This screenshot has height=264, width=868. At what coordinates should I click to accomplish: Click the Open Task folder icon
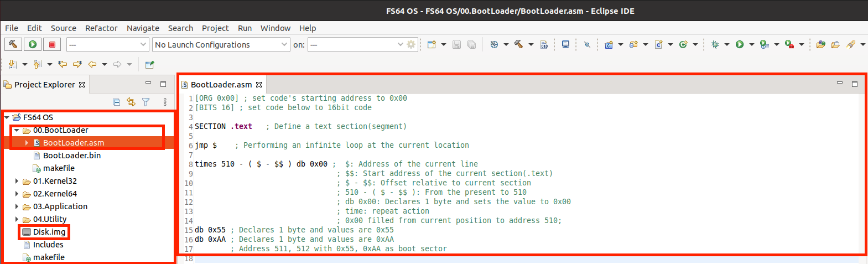point(835,44)
